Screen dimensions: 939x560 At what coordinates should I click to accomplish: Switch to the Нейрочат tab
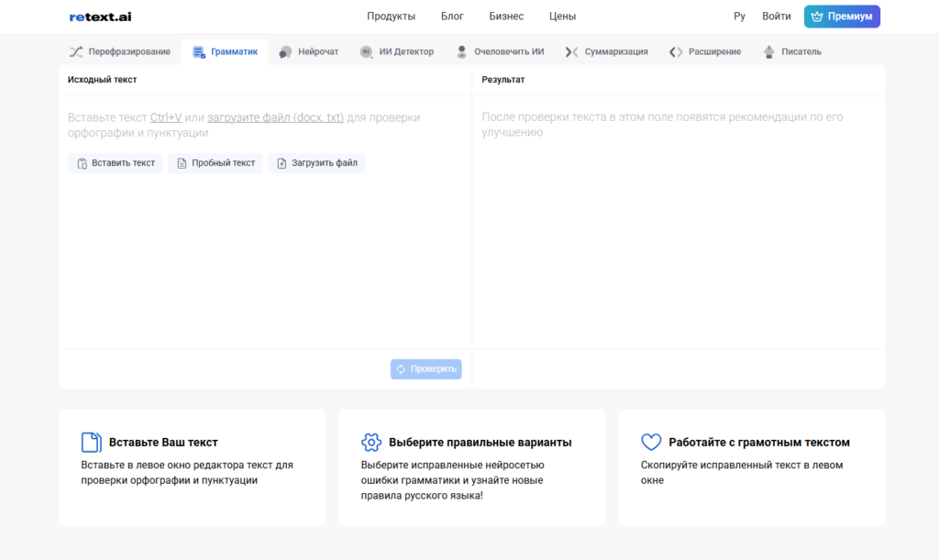pos(309,52)
